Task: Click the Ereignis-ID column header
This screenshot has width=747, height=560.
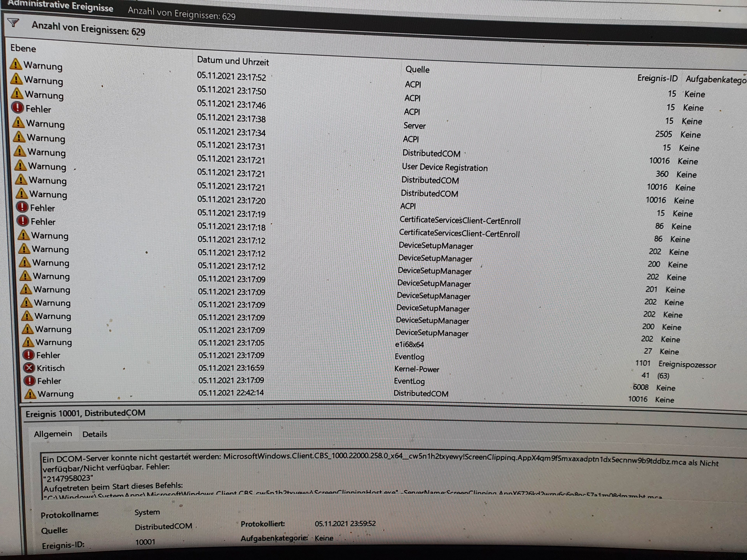Action: pos(657,78)
